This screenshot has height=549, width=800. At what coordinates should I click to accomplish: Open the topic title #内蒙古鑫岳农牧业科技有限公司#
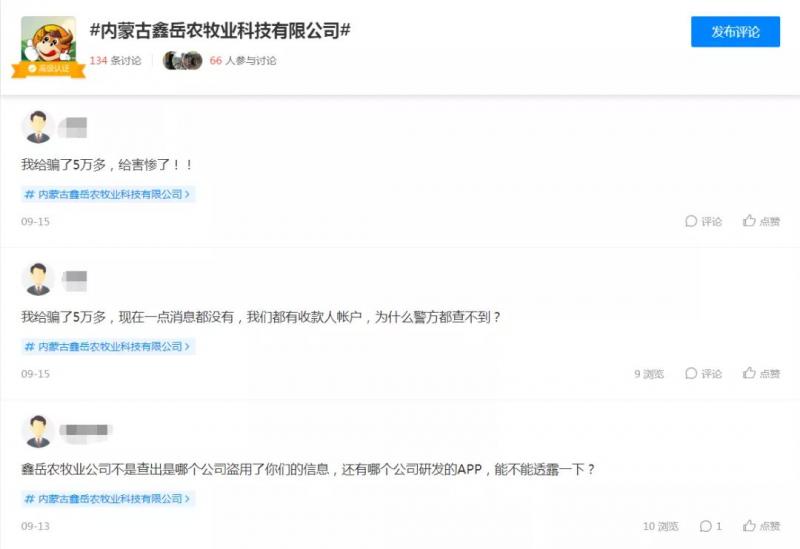click(x=220, y=31)
